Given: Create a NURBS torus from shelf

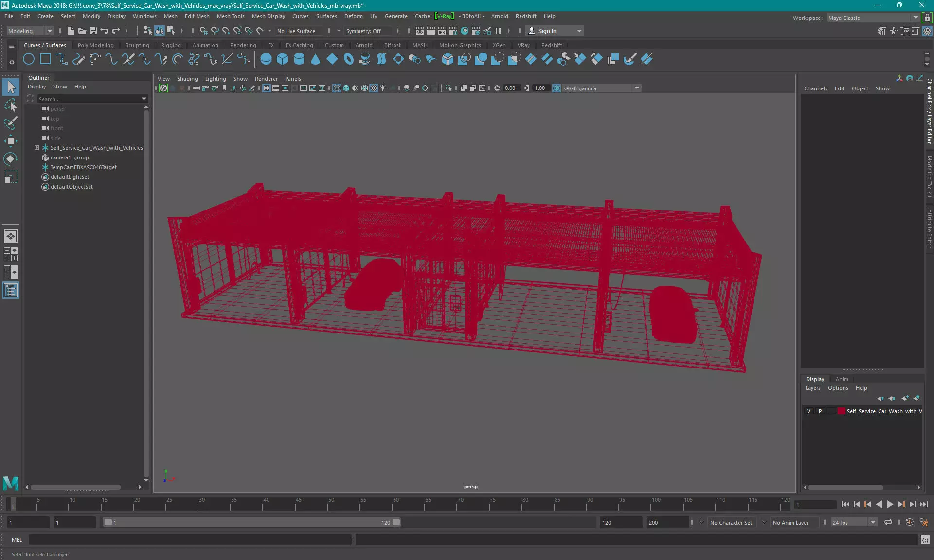Looking at the screenshot, I should coord(349,59).
